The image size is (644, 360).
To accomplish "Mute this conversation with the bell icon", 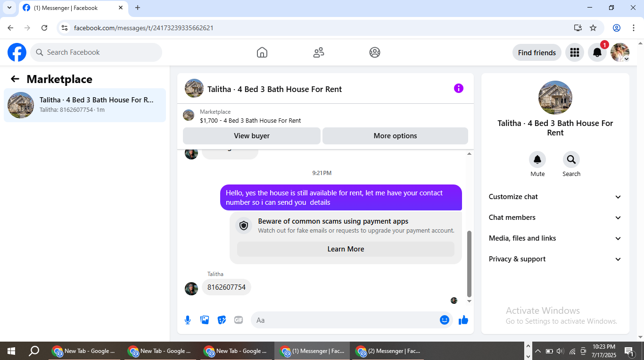I will [537, 159].
